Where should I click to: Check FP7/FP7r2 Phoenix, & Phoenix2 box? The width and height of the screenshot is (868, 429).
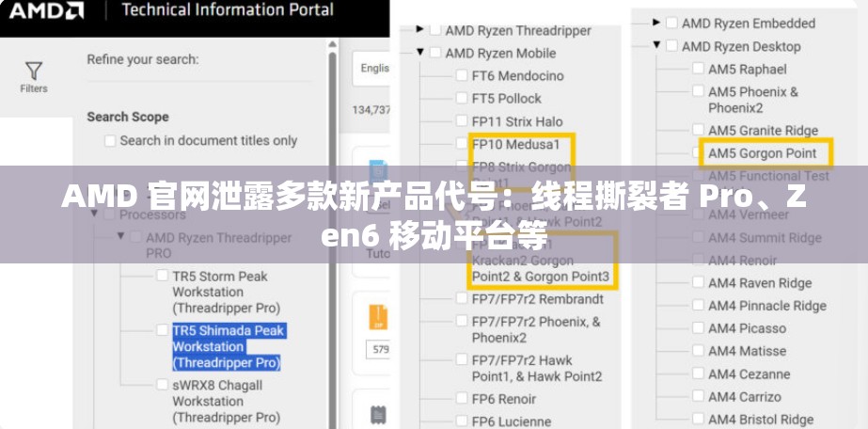point(462,321)
